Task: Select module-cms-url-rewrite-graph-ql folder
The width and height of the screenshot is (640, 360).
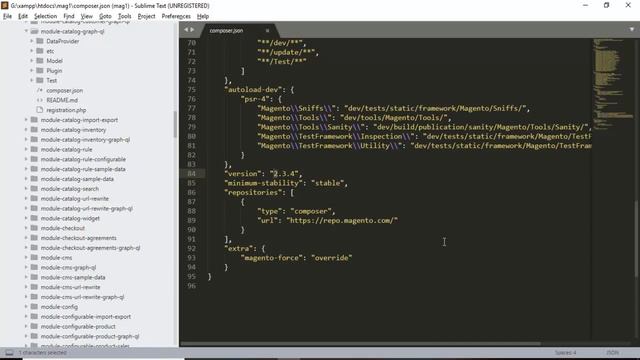Action: pos(82,297)
